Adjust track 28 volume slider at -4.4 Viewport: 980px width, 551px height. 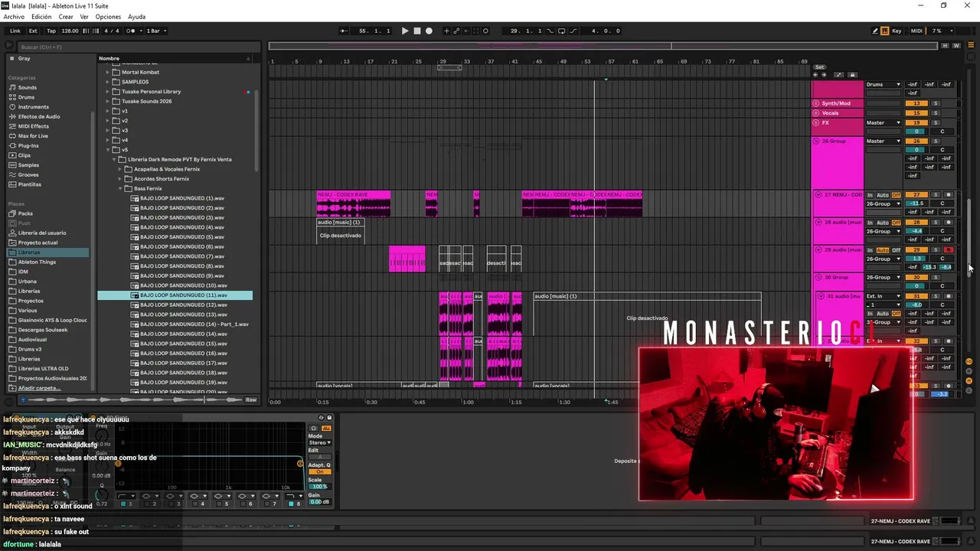[x=916, y=231]
